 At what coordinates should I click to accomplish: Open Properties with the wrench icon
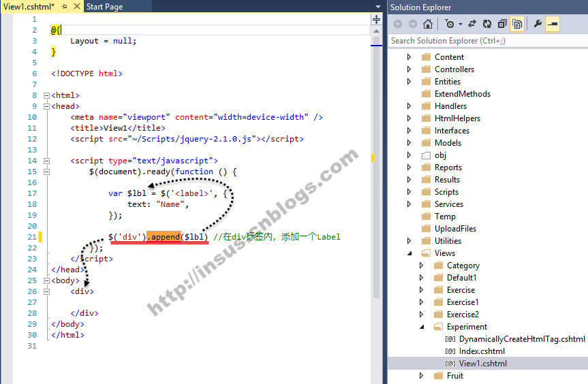click(x=538, y=24)
